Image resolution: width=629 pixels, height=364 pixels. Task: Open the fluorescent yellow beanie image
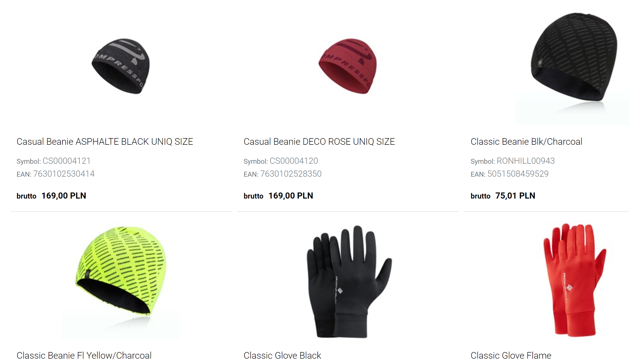(x=121, y=281)
